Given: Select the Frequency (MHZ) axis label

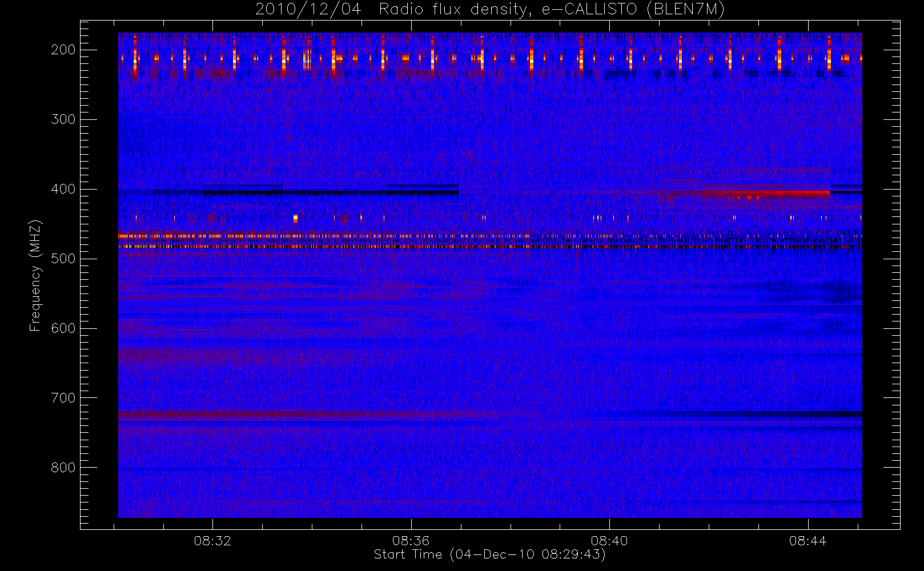Looking at the screenshot, I should [x=35, y=276].
